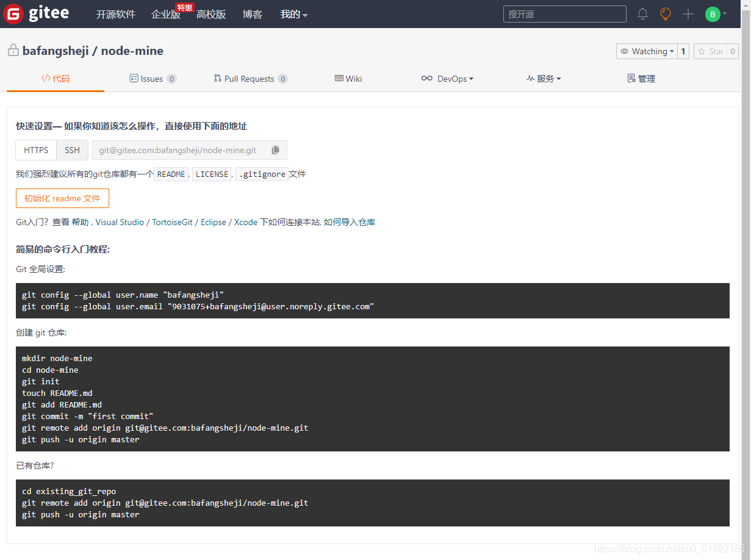Screen dimensions: 751x560
Task: Open 企业版 in the top navigation
Action: [166, 14]
